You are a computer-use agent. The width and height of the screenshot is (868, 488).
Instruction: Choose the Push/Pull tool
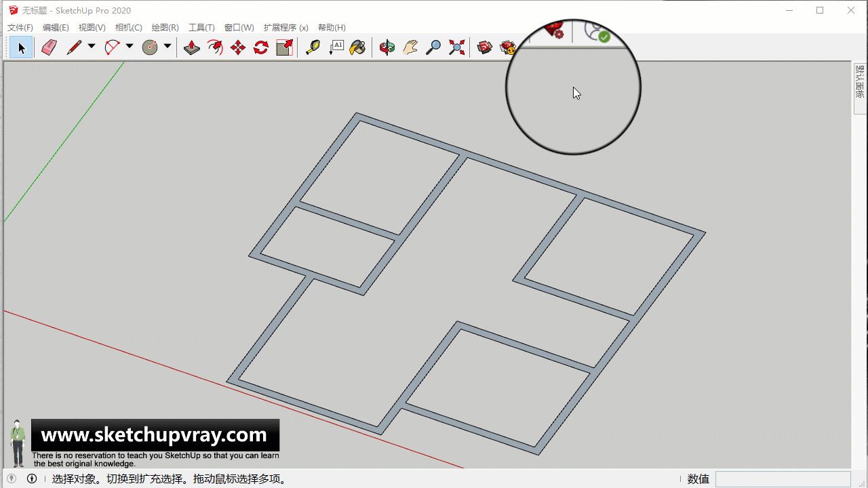(x=192, y=47)
